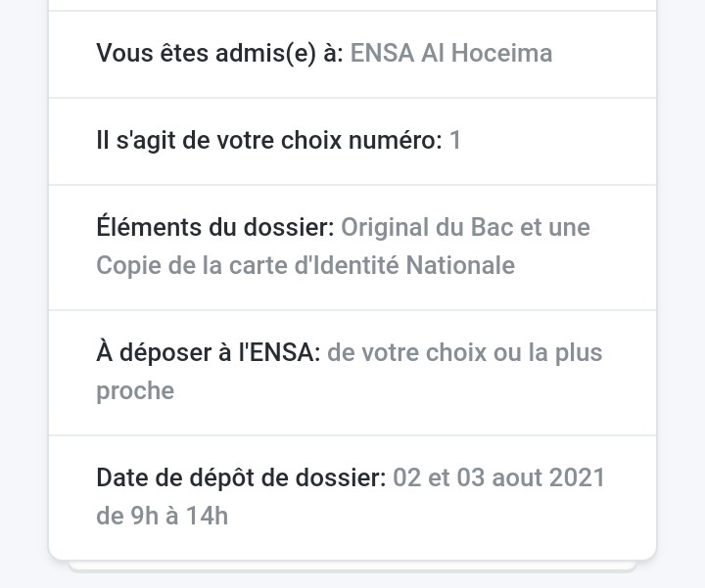Select the "Original du Bac et une" text
Viewport: 705px width, 588px height.
coord(465,227)
